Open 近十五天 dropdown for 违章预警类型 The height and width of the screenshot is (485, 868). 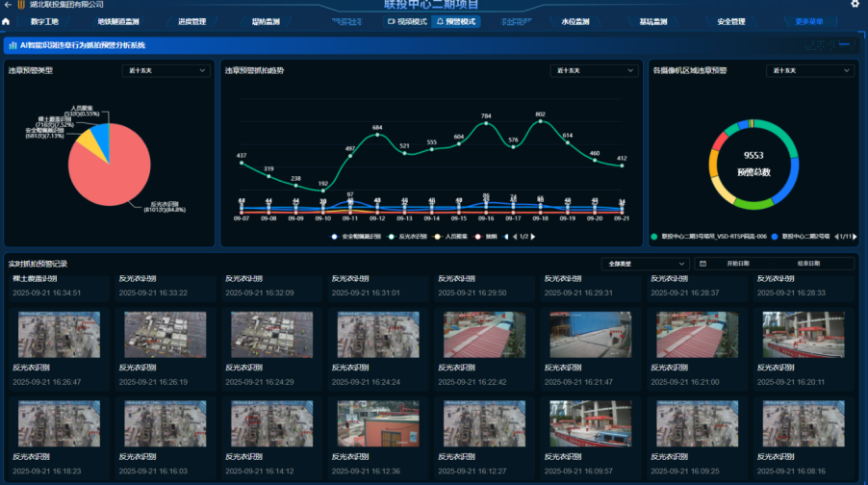tap(166, 70)
